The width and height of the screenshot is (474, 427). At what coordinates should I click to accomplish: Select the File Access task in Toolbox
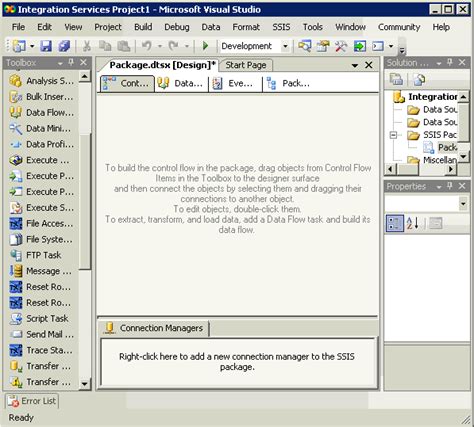(41, 223)
